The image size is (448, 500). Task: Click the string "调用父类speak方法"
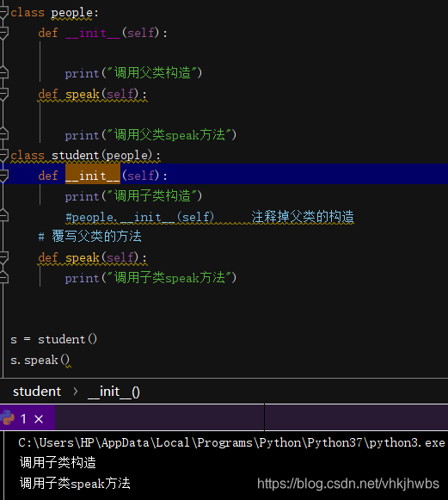tap(170, 135)
